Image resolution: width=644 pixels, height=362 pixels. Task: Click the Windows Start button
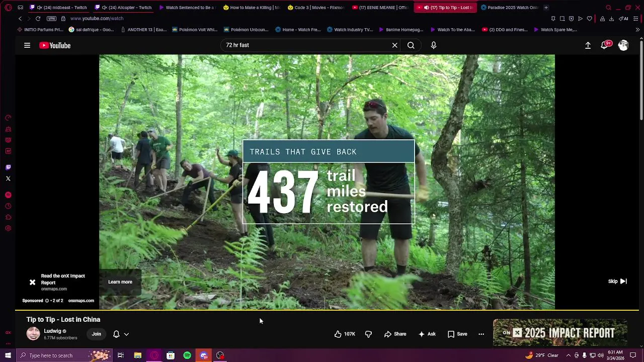coord(8,355)
